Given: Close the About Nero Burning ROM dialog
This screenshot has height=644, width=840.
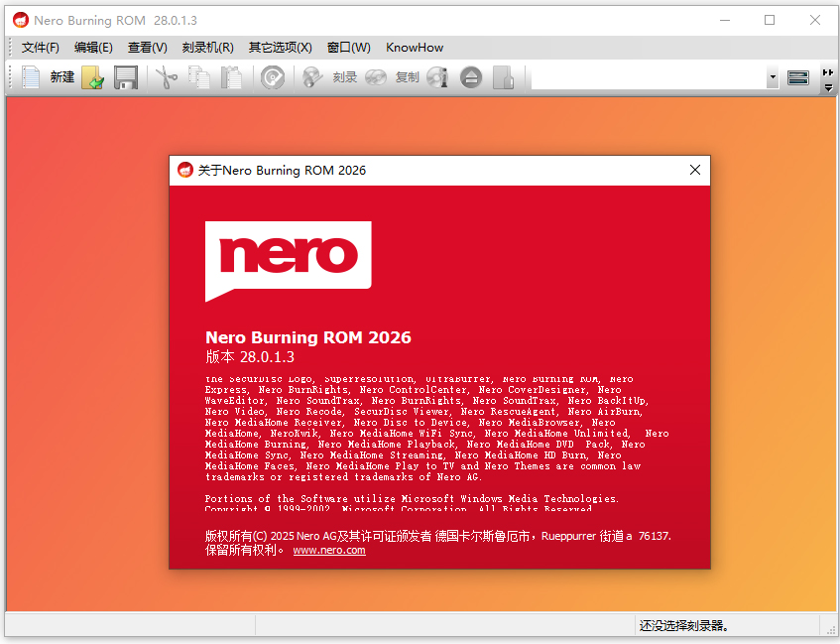Looking at the screenshot, I should pos(694,170).
